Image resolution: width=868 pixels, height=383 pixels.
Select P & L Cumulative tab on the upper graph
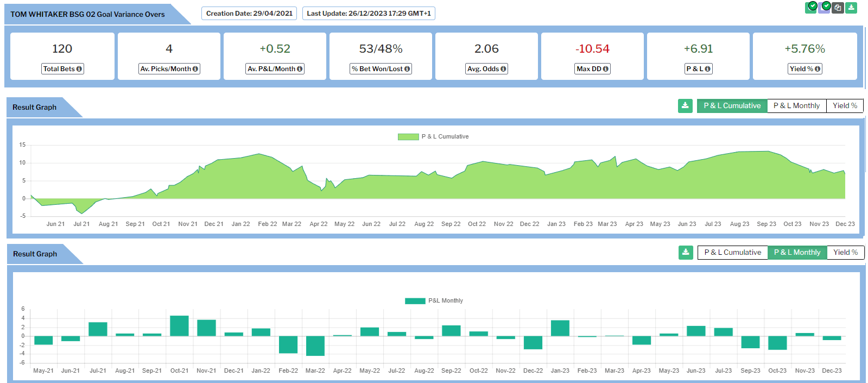click(732, 106)
